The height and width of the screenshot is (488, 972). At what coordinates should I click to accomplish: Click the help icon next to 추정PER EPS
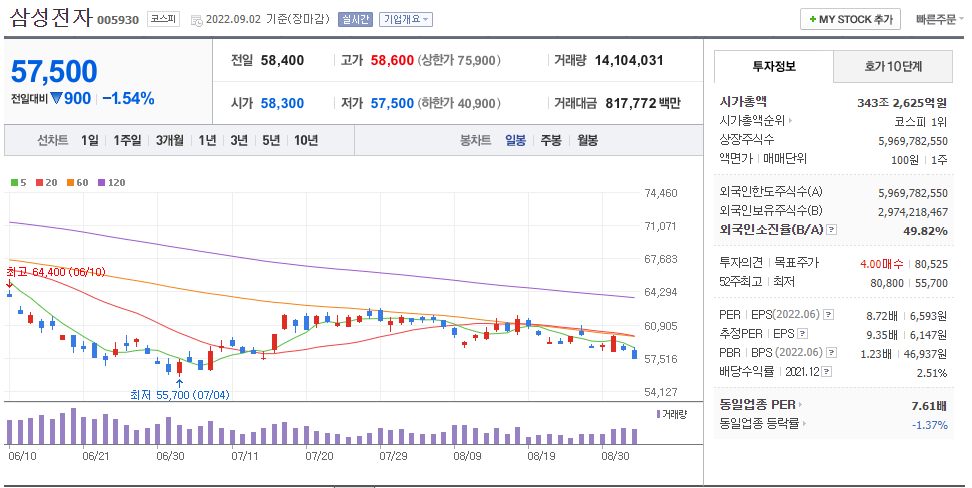[803, 334]
